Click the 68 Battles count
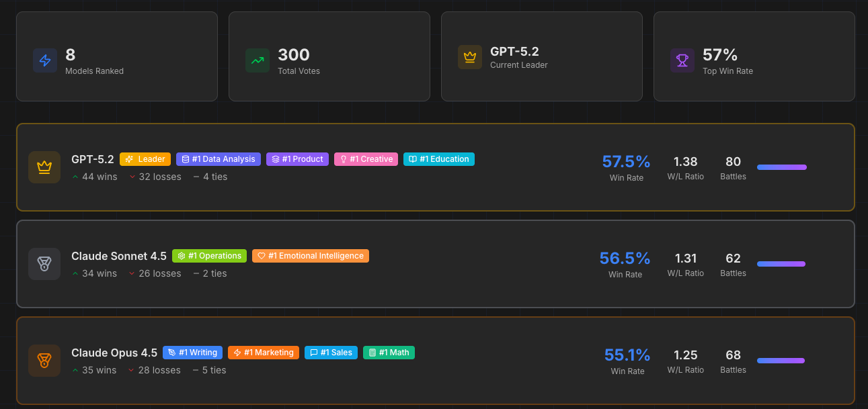This screenshot has height=409, width=868. click(734, 355)
